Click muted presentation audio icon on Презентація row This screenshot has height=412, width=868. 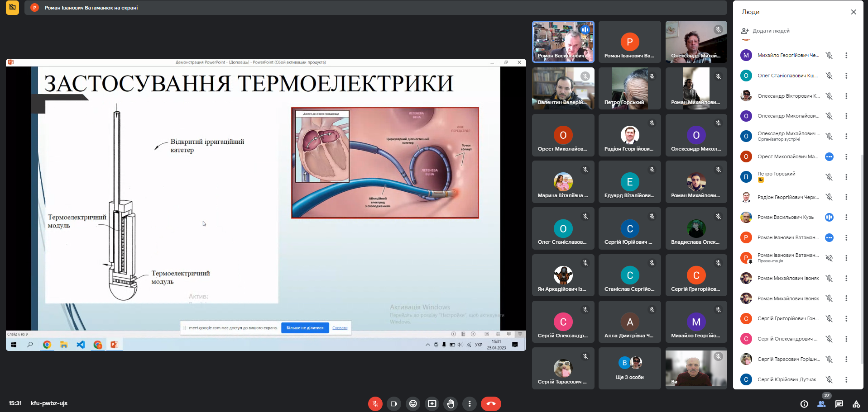click(829, 258)
